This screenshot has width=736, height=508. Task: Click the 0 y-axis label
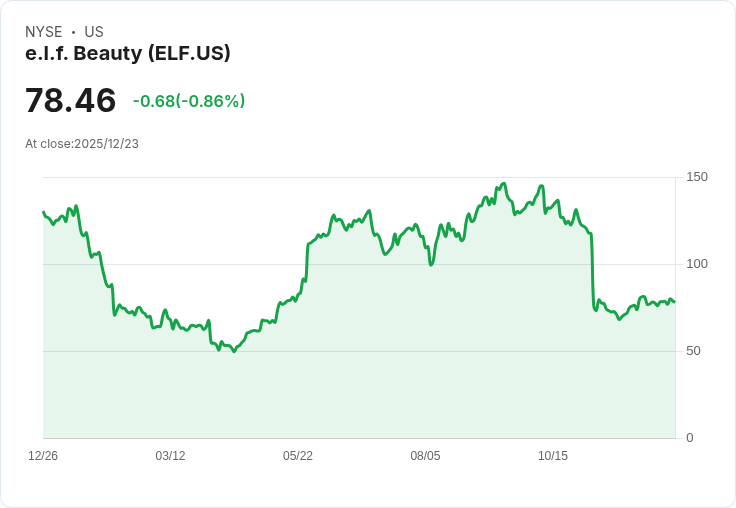point(690,438)
